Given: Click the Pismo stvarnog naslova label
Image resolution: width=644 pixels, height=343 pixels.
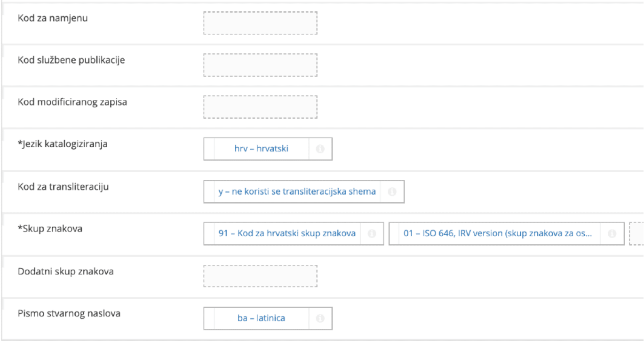Looking at the screenshot, I should 69,313.
